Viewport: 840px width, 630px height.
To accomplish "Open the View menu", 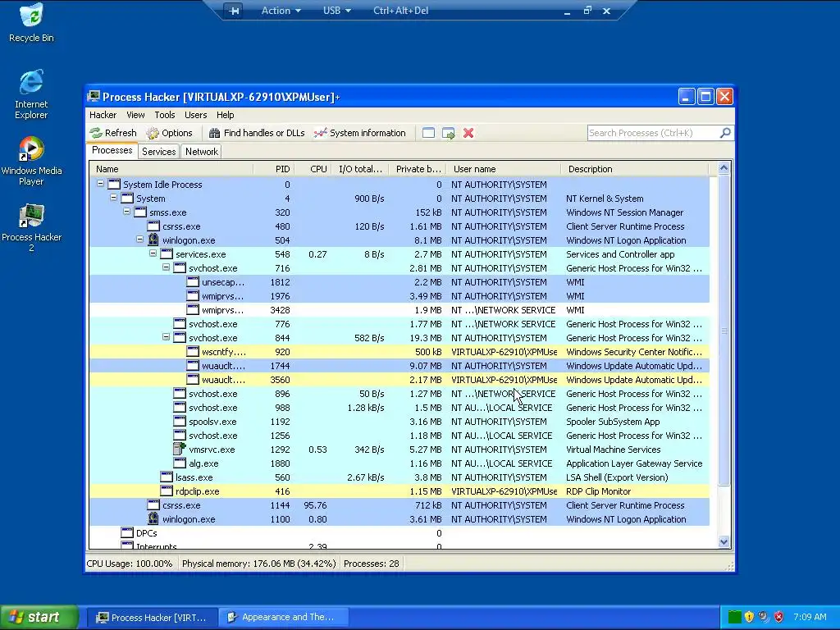I will pos(135,115).
